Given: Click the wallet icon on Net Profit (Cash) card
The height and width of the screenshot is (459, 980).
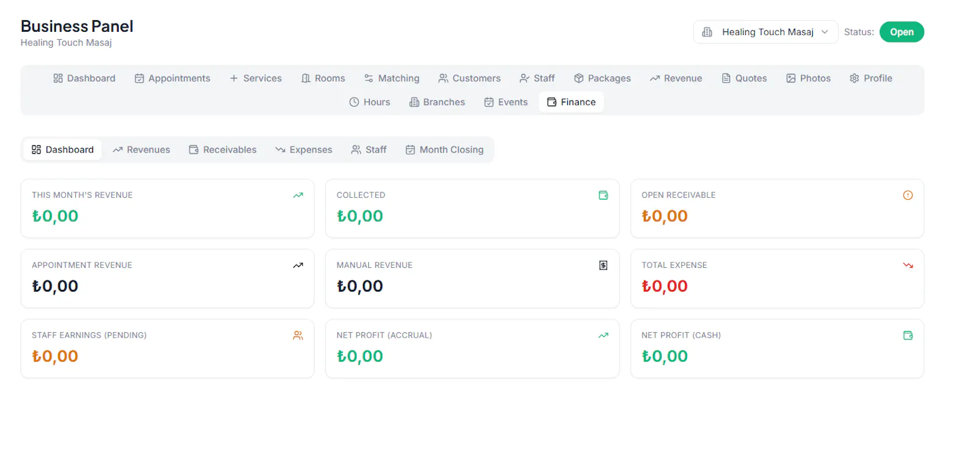Looking at the screenshot, I should (908, 336).
